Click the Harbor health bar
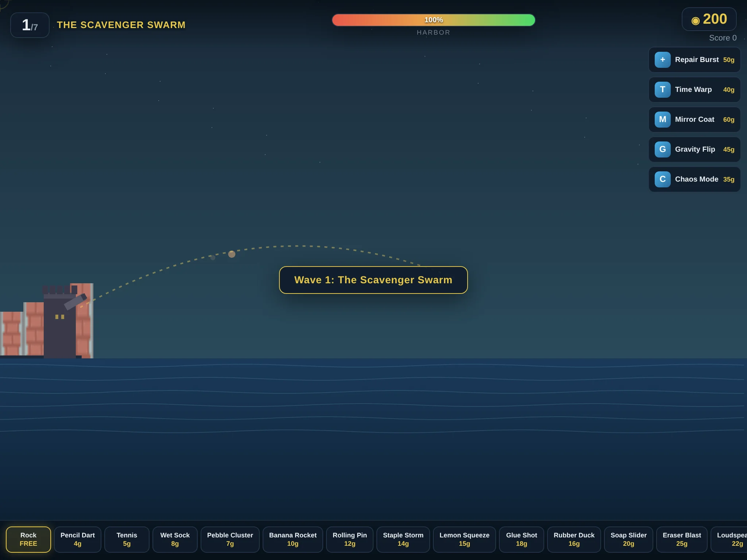Viewport: 747px width, 560px height. coord(433,20)
